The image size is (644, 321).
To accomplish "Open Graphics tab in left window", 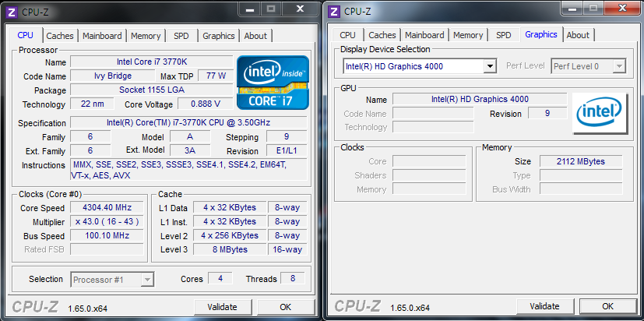I will 219,36.
